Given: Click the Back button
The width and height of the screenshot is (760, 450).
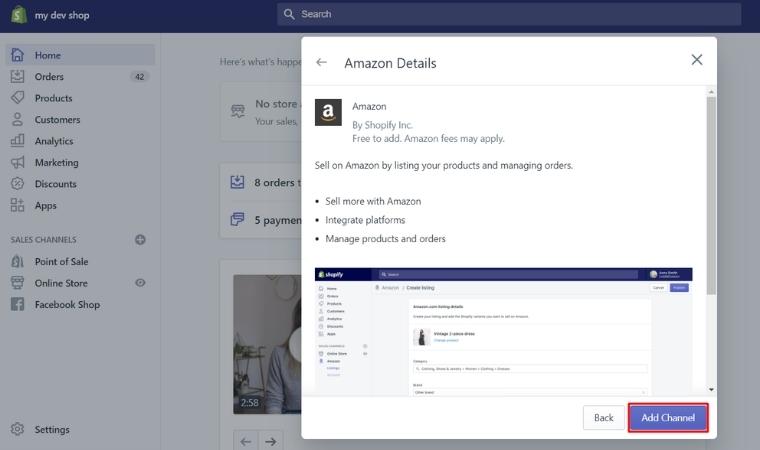Looking at the screenshot, I should [x=603, y=418].
